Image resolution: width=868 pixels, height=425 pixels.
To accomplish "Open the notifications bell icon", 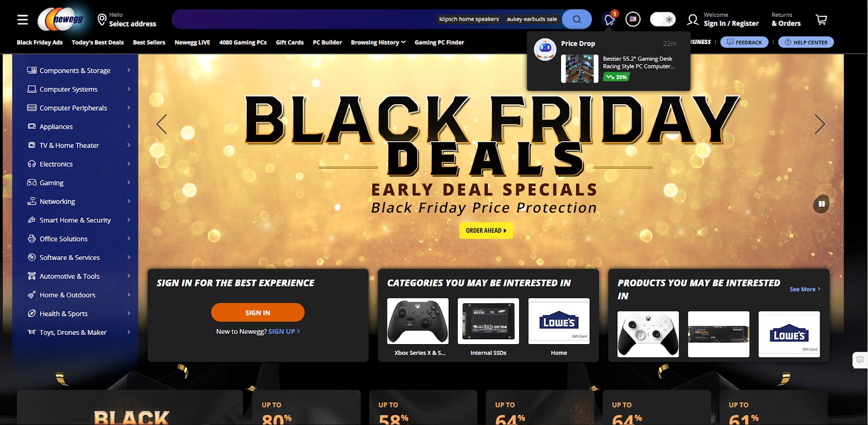I will click(610, 20).
